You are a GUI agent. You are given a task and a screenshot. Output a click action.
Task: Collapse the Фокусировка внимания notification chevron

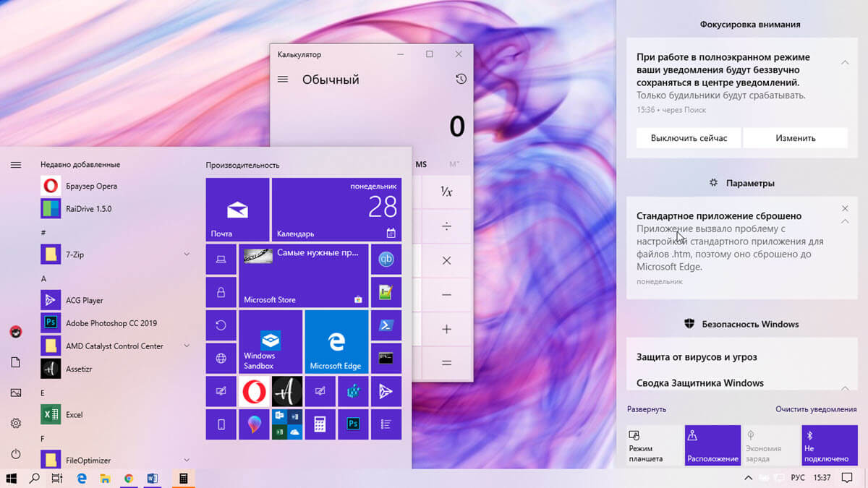(845, 63)
